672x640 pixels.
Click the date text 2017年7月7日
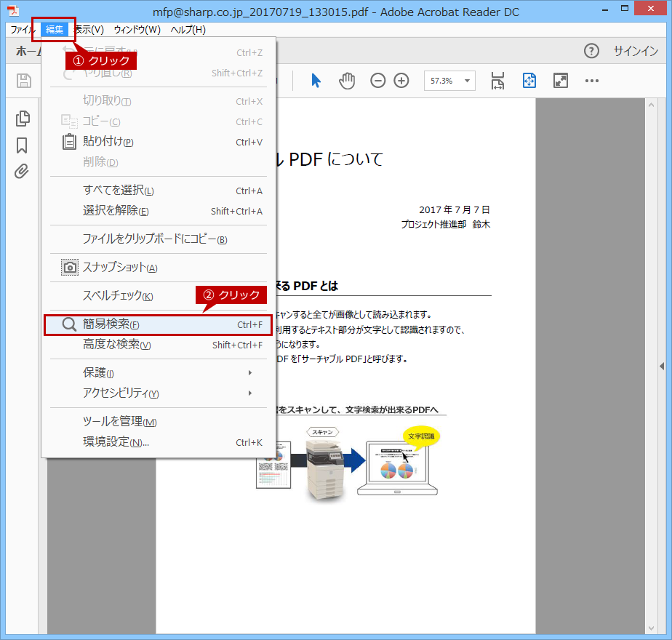pyautogui.click(x=455, y=209)
